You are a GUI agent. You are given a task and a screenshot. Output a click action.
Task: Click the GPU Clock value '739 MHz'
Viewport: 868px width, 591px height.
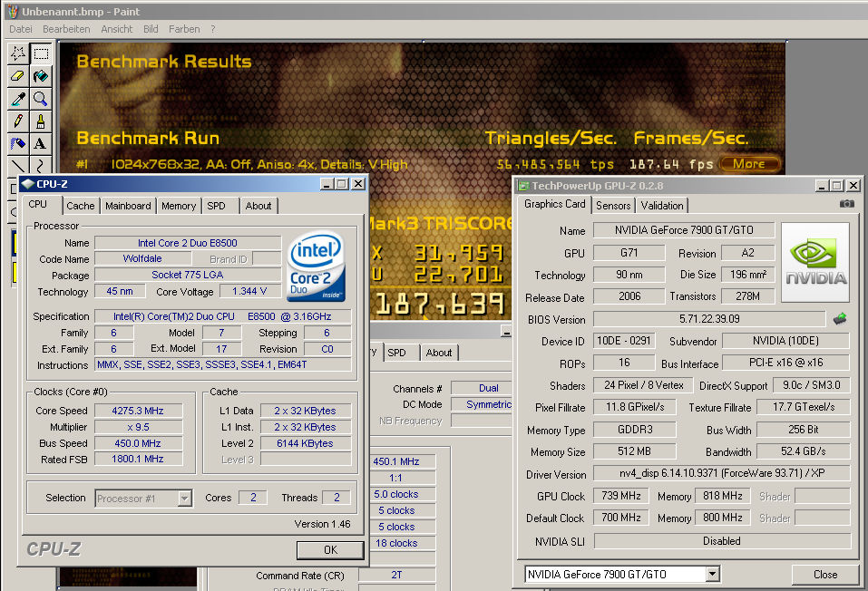621,496
